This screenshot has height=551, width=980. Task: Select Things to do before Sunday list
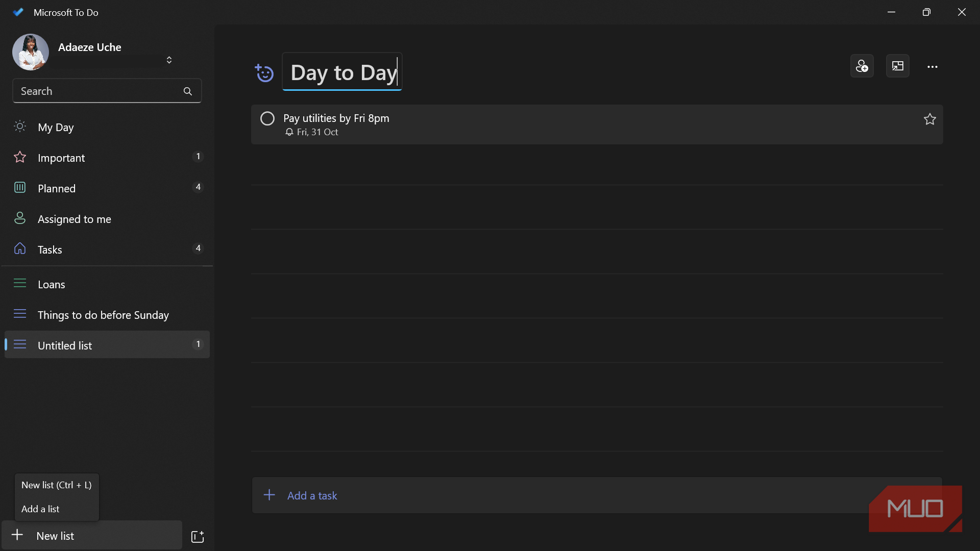[x=107, y=315]
